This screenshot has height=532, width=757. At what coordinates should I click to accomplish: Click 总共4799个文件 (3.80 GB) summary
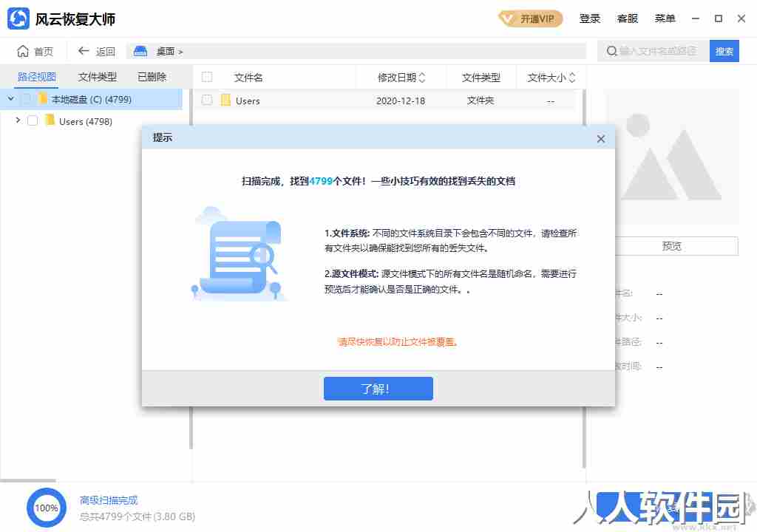point(137,516)
